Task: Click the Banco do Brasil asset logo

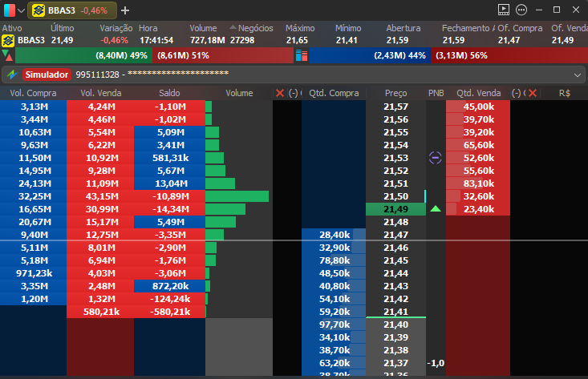Action: click(x=9, y=40)
